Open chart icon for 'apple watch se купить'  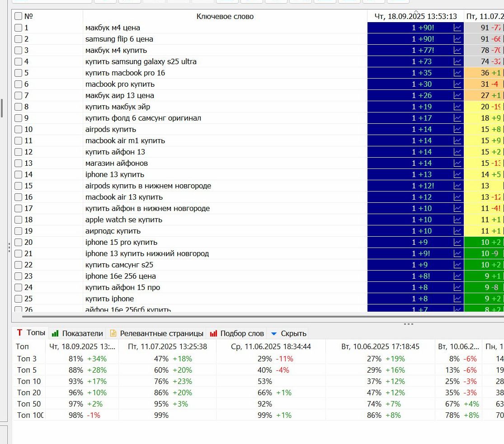coord(457,220)
